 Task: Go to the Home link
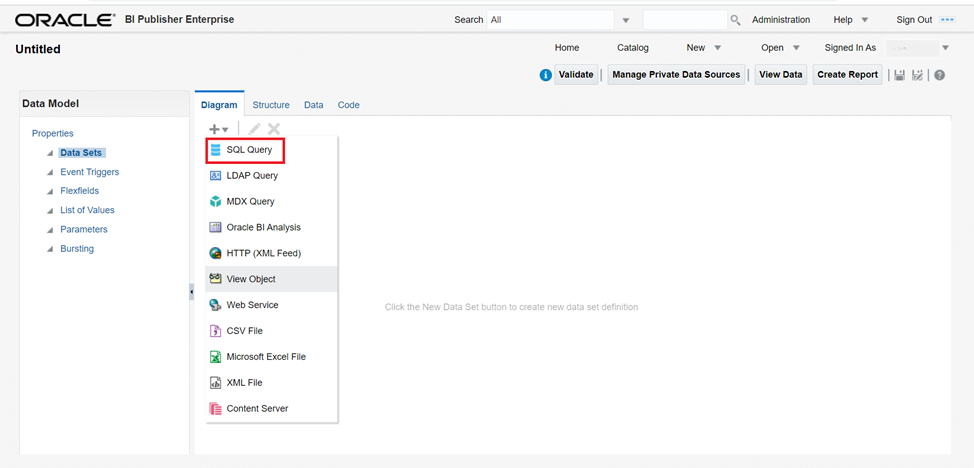pyautogui.click(x=567, y=48)
